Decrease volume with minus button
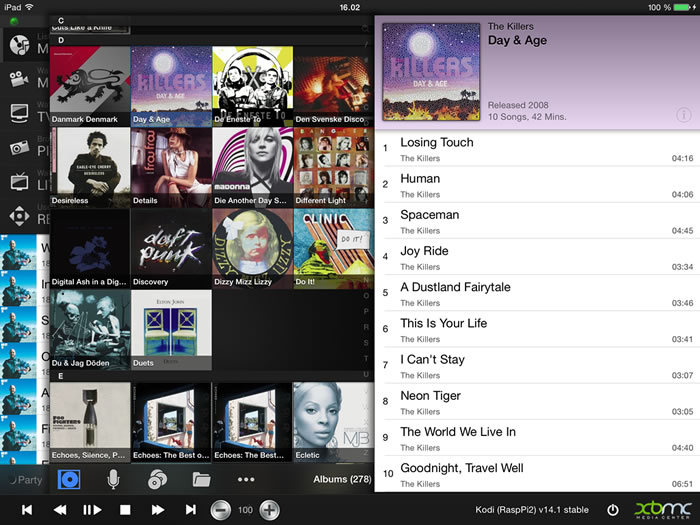The height and width of the screenshot is (525, 700). click(x=221, y=510)
